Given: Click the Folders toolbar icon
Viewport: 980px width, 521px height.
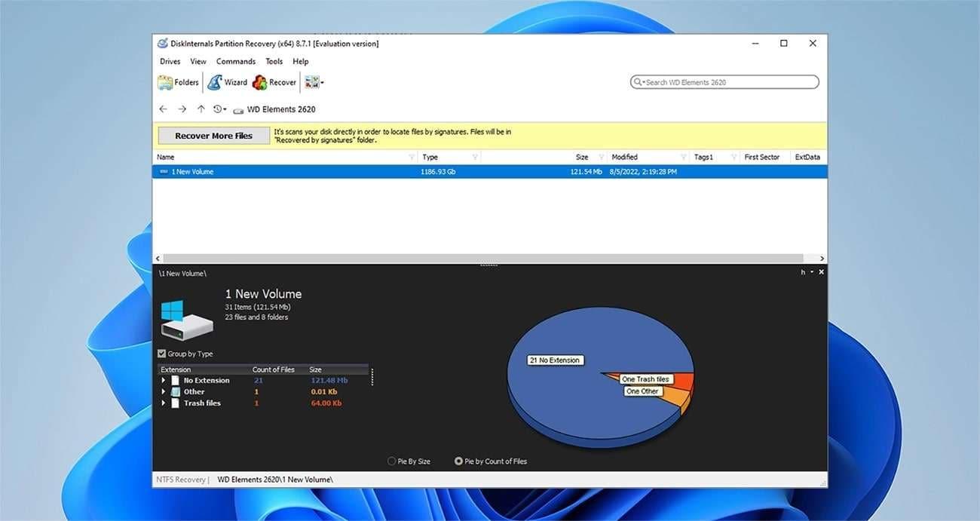Looking at the screenshot, I should 165,82.
